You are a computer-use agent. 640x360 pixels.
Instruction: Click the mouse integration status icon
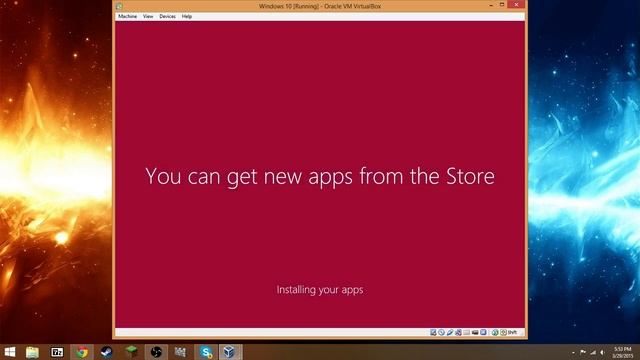click(x=495, y=332)
